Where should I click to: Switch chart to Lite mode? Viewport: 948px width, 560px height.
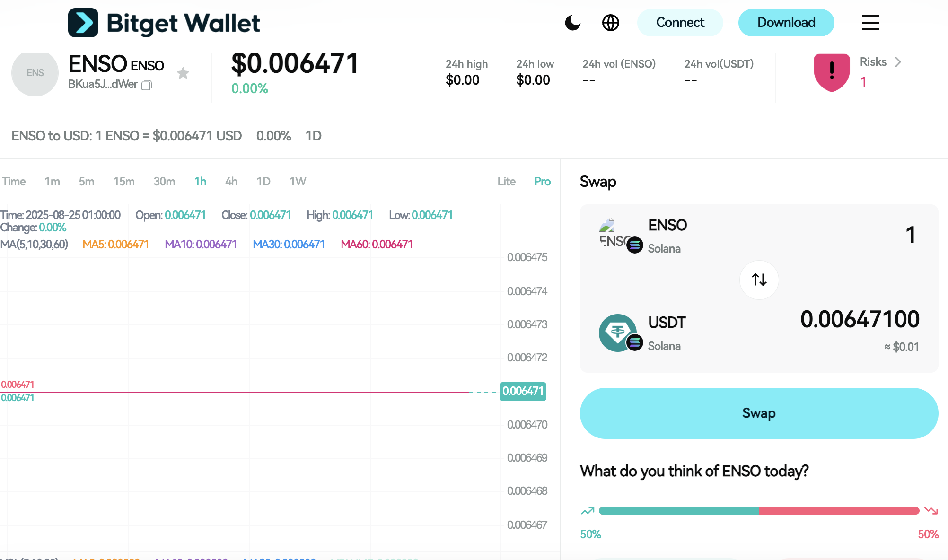(x=506, y=182)
